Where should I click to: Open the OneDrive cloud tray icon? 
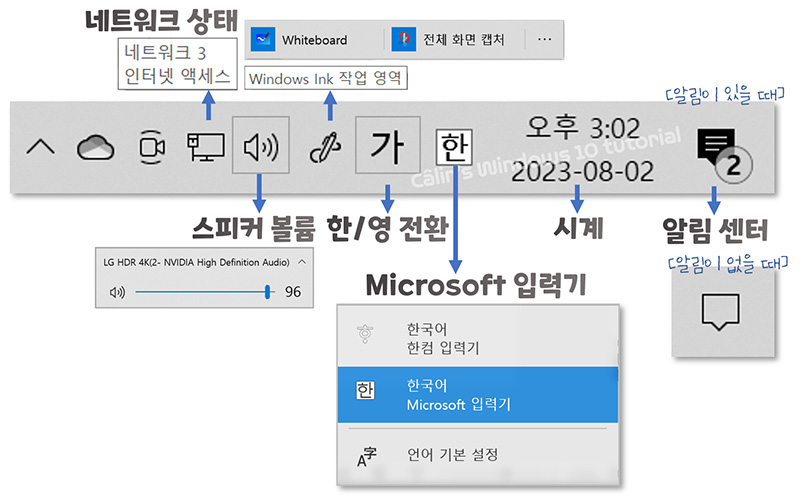click(x=95, y=147)
